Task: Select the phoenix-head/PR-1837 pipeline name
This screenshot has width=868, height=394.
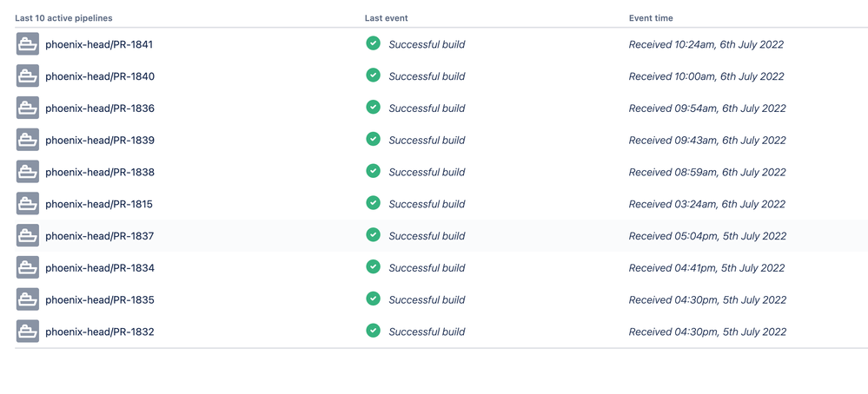Action: pos(100,236)
